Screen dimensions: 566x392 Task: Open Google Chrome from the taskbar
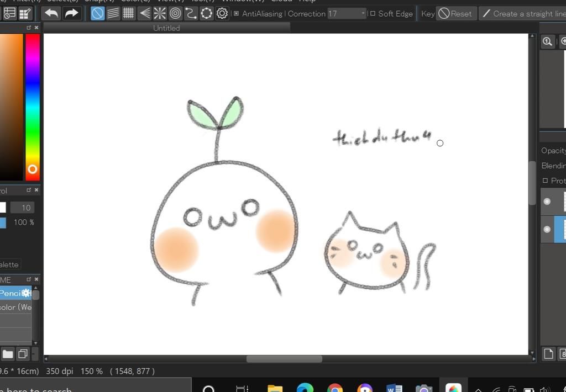(x=335, y=388)
